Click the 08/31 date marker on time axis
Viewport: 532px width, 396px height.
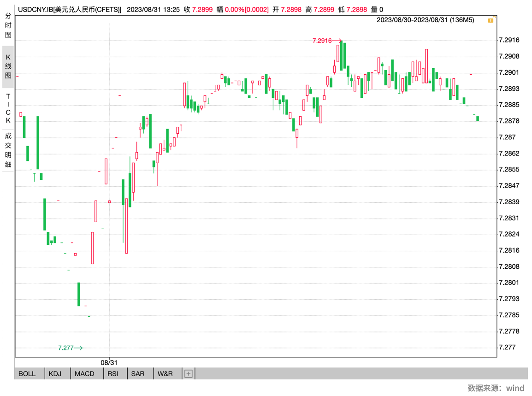point(109,363)
